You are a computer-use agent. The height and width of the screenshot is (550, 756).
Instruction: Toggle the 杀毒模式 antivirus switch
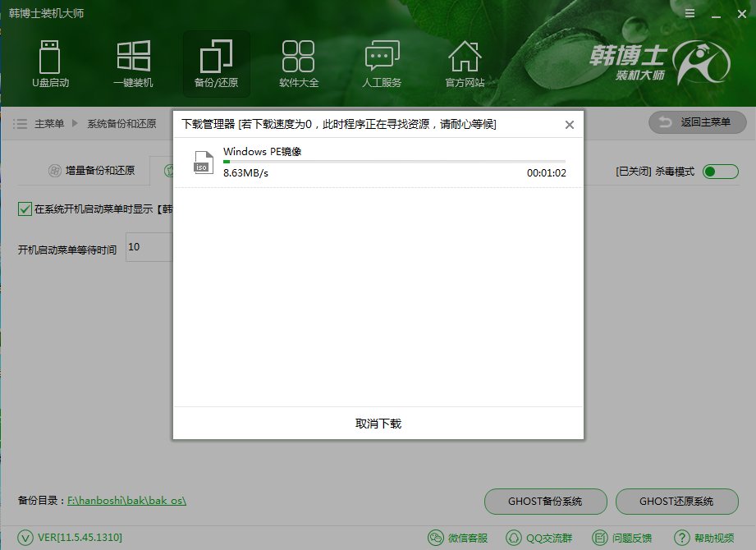click(x=719, y=171)
